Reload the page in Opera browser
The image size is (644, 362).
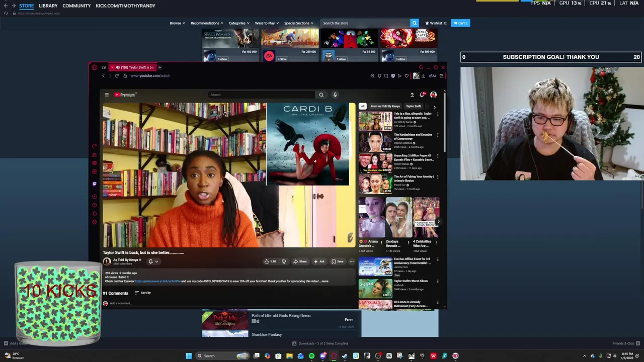117,76
